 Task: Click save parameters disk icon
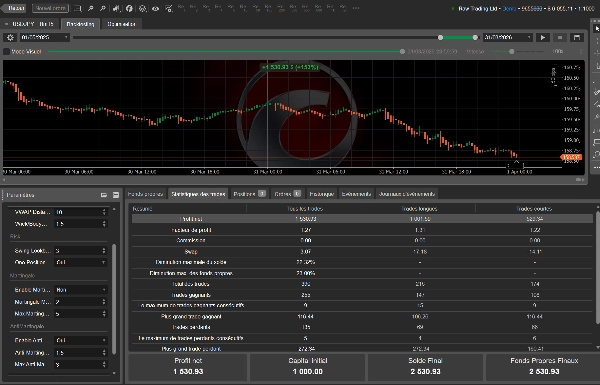click(x=116, y=195)
